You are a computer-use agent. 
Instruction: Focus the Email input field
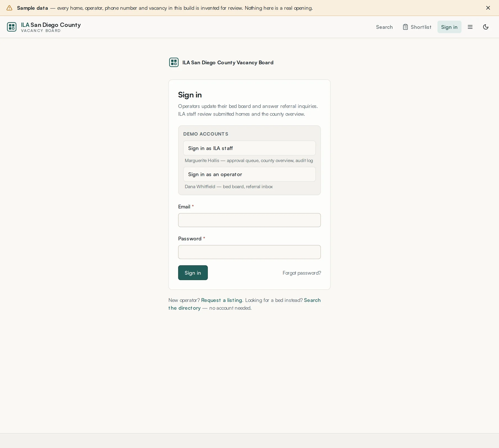[x=249, y=220]
